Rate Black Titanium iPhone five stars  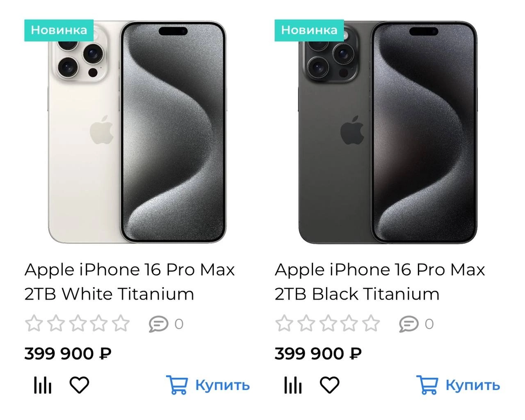click(x=371, y=324)
